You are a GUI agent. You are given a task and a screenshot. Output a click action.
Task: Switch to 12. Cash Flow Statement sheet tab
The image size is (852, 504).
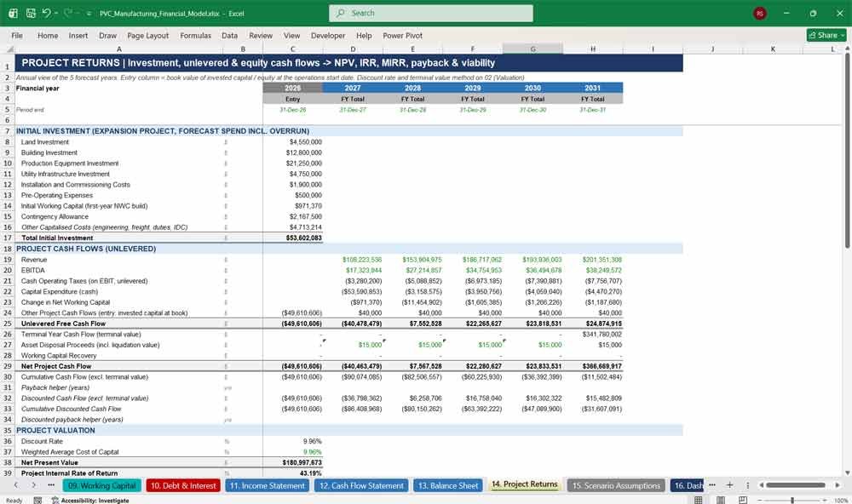(361, 485)
